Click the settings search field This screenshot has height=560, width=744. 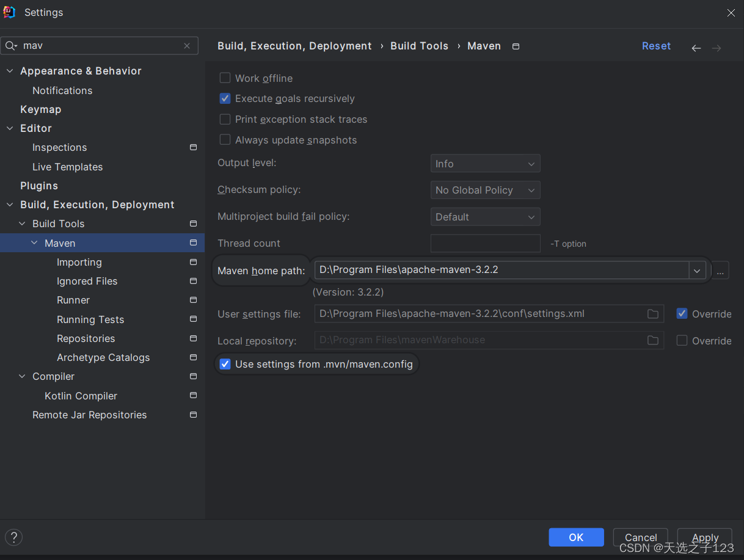click(x=100, y=46)
